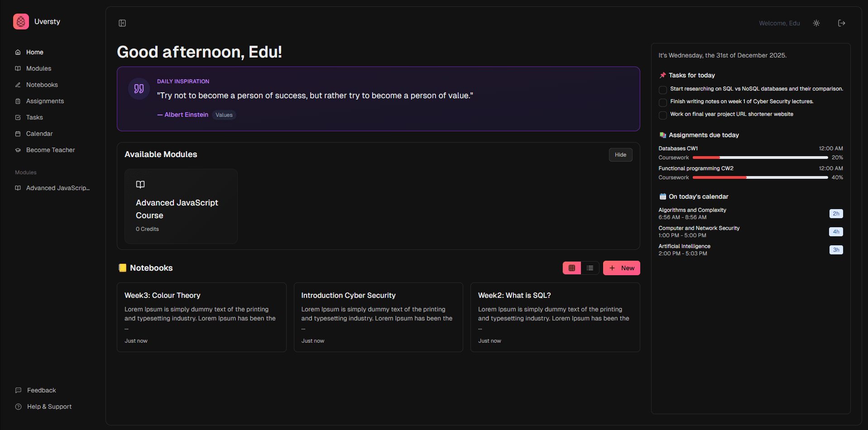Check the URL shortener project task
The height and width of the screenshot is (430, 868).
662,115
